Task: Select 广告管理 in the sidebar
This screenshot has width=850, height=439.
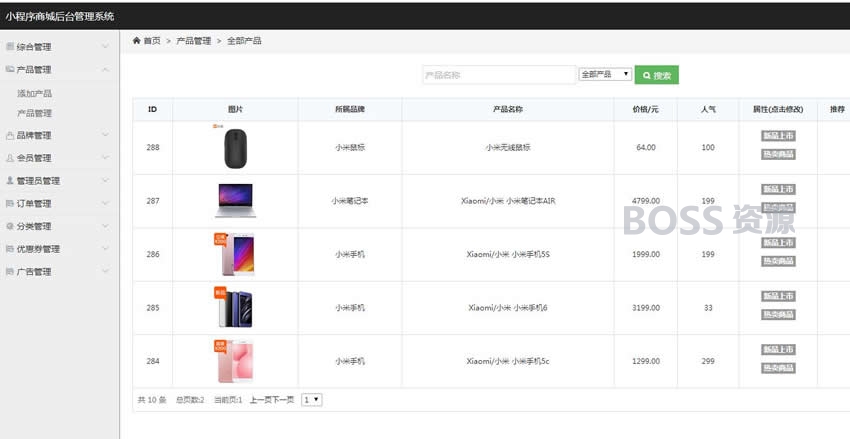Action: tap(34, 272)
